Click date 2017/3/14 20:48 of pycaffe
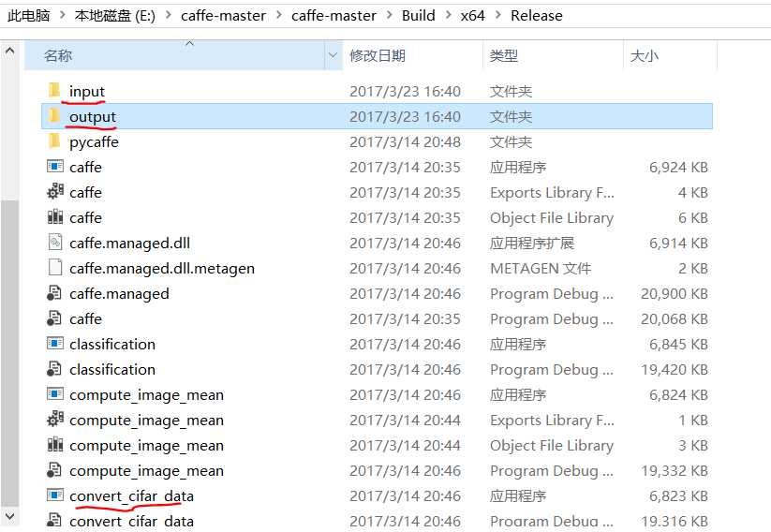 (405, 141)
